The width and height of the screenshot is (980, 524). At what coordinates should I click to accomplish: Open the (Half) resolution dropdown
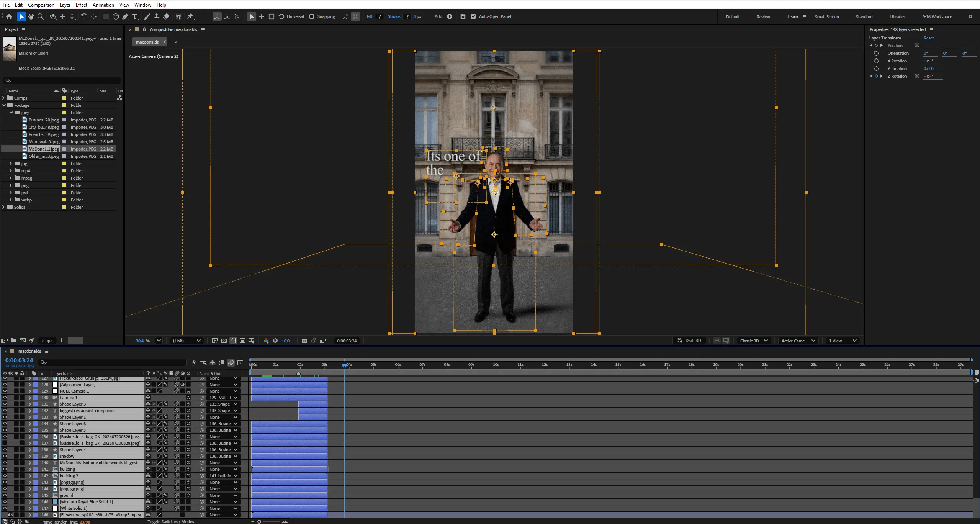(x=187, y=341)
